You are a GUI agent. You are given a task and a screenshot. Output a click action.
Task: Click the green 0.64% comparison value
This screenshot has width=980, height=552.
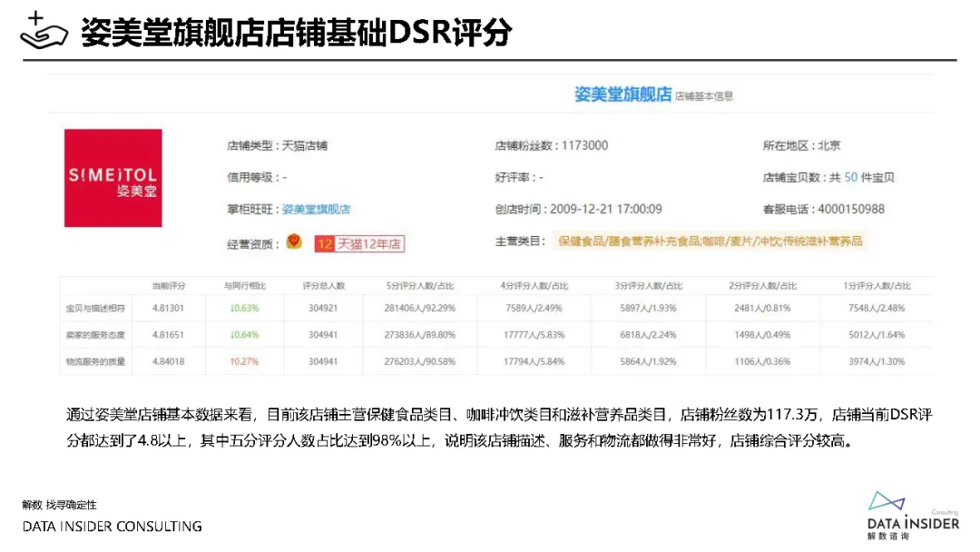244,335
